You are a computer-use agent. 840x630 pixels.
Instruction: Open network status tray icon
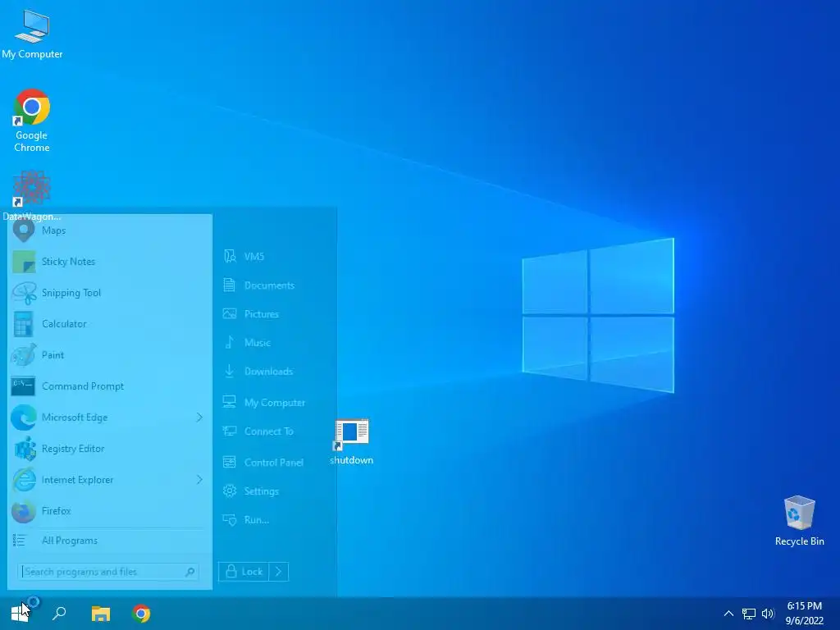748,614
